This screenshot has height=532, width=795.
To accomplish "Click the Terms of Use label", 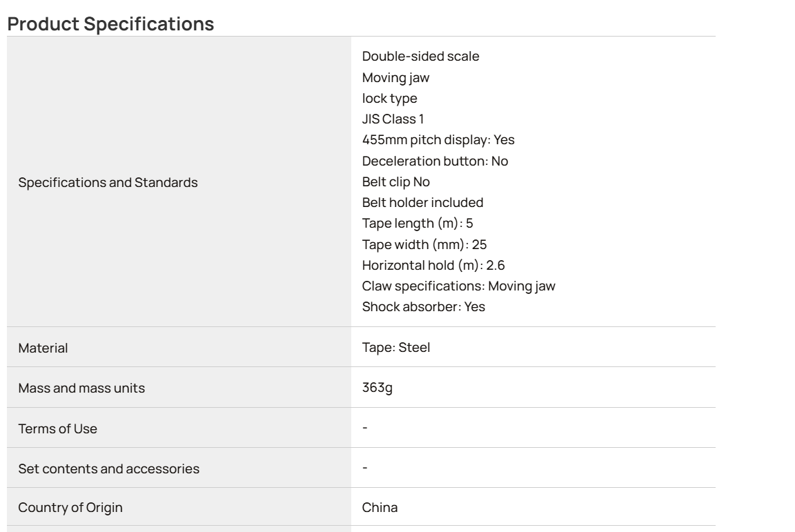I will pos(58,429).
